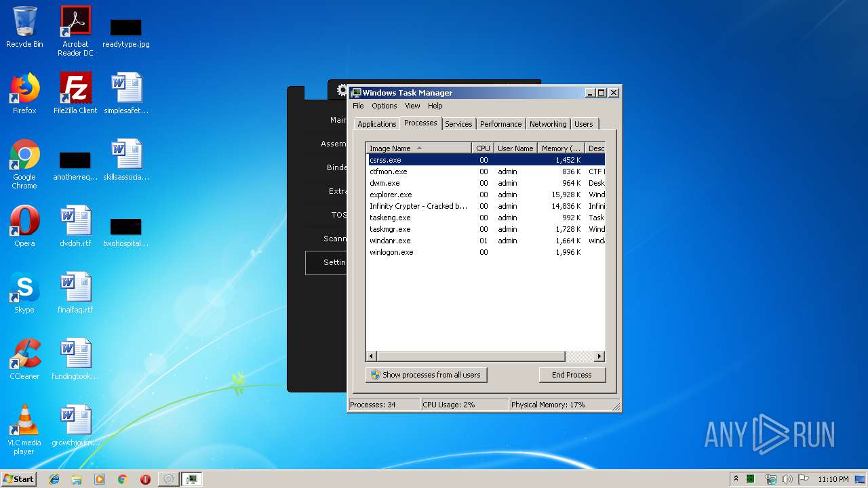Open the dvdoh.rtf document icon

coord(75,226)
